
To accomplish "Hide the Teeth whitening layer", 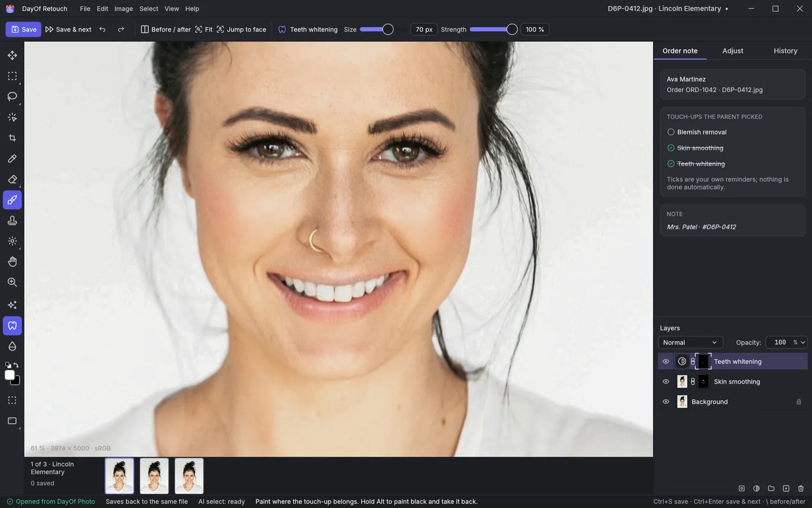I will pyautogui.click(x=666, y=361).
